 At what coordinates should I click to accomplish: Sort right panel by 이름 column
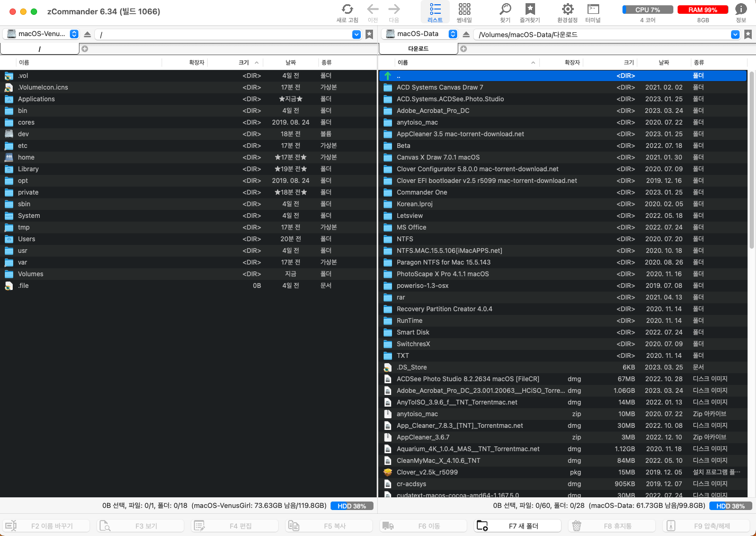(466, 63)
